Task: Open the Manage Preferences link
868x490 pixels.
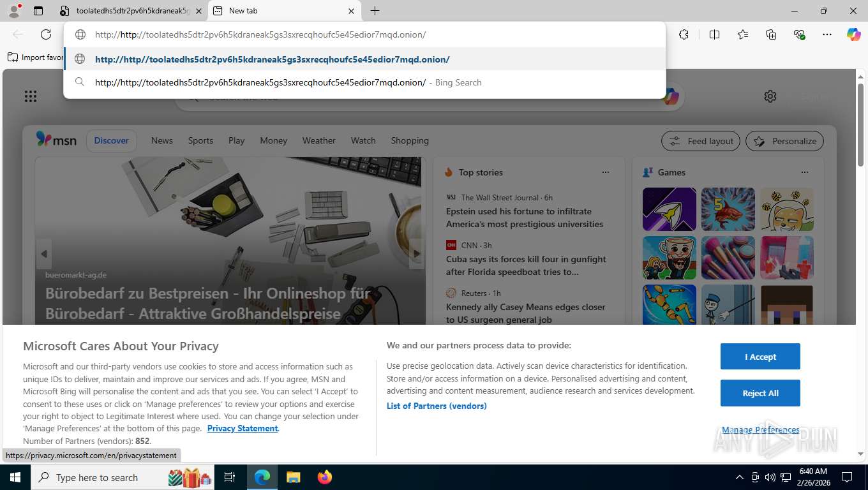Action: click(x=760, y=430)
